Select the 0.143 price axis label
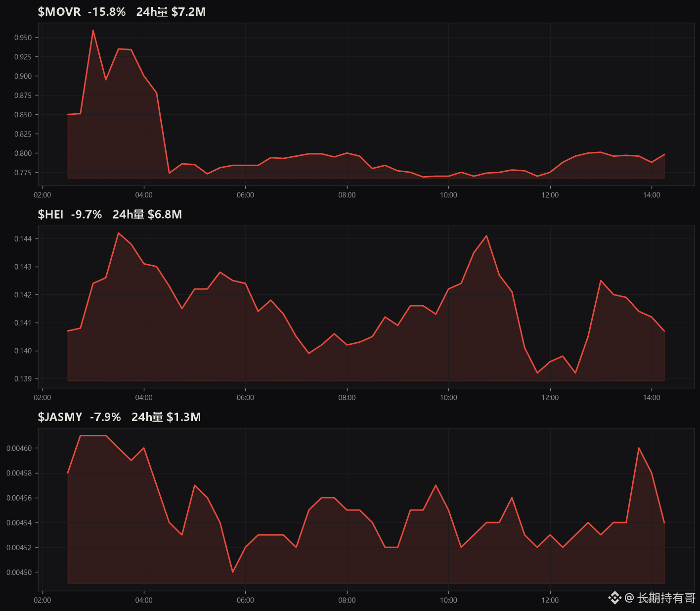700x611 pixels. coord(23,267)
